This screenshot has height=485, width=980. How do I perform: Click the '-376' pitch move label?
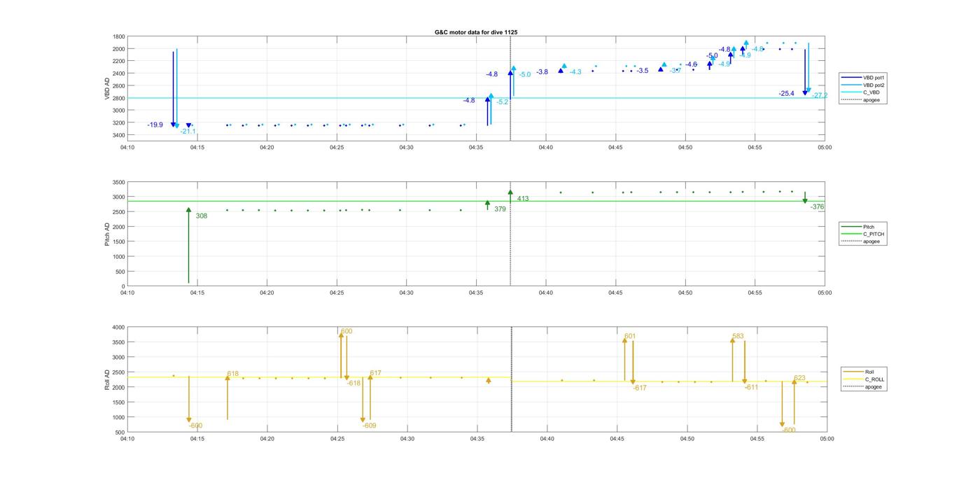point(817,207)
